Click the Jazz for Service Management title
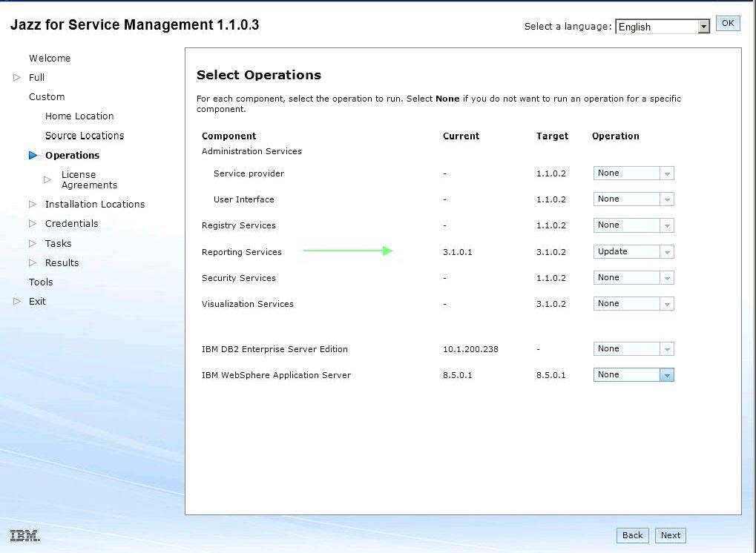The width and height of the screenshot is (756, 553). tap(134, 24)
